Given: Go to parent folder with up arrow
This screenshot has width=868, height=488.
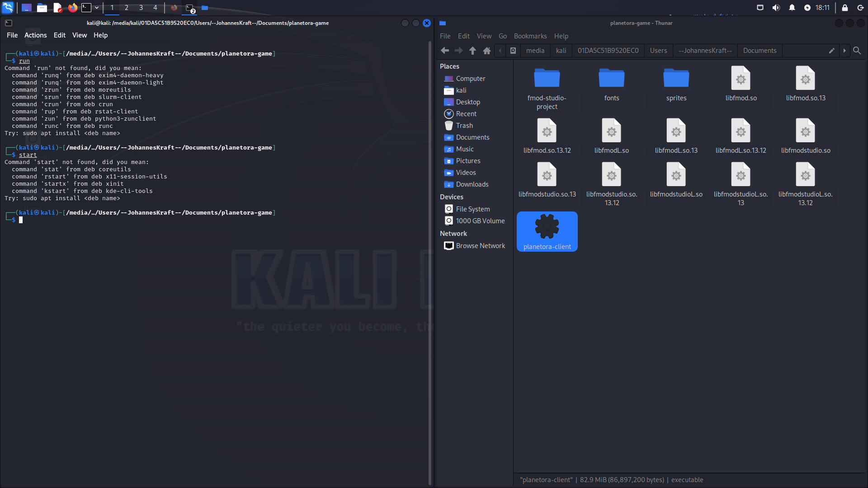Looking at the screenshot, I should pos(472,51).
